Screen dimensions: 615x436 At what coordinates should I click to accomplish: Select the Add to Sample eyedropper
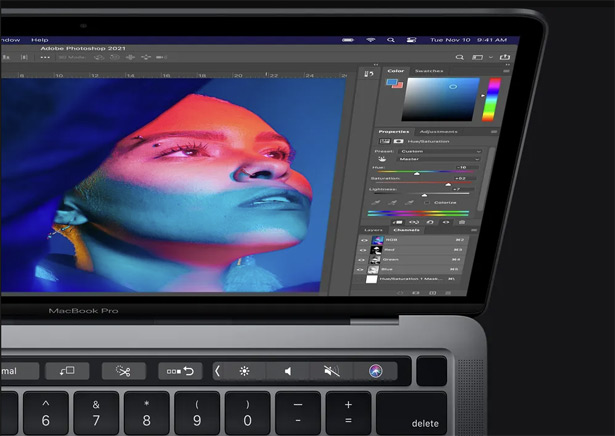tap(392, 203)
